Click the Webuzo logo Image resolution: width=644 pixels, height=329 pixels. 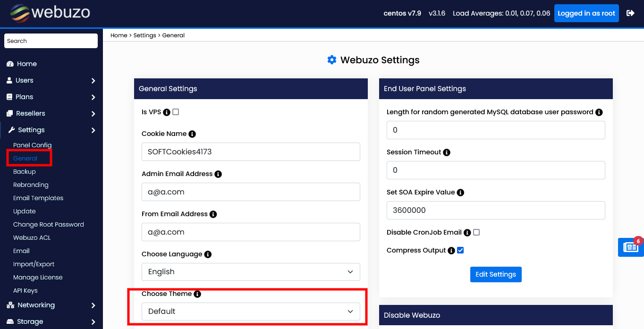(50, 13)
